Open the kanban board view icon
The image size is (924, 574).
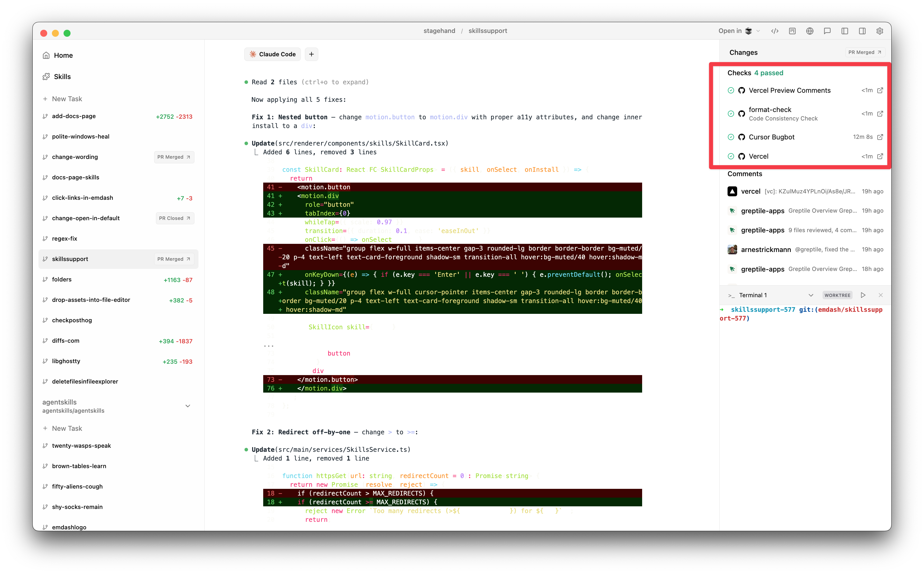(792, 31)
